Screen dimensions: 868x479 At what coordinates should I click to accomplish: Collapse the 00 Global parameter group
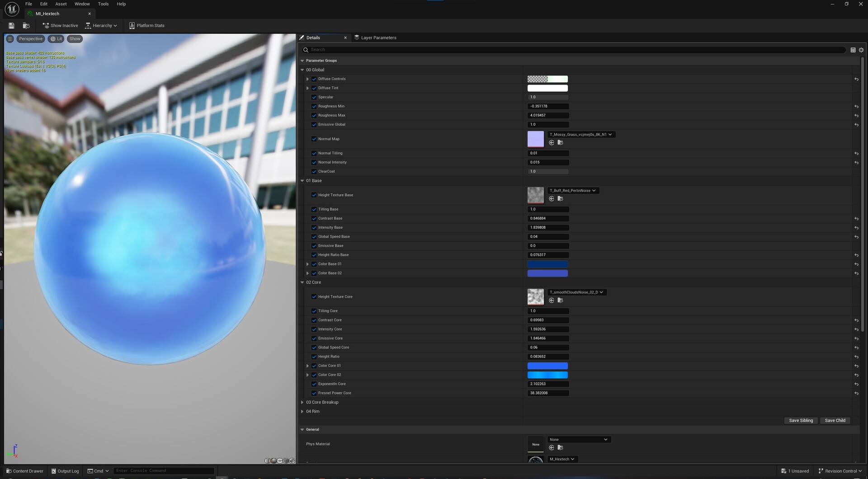(x=302, y=70)
